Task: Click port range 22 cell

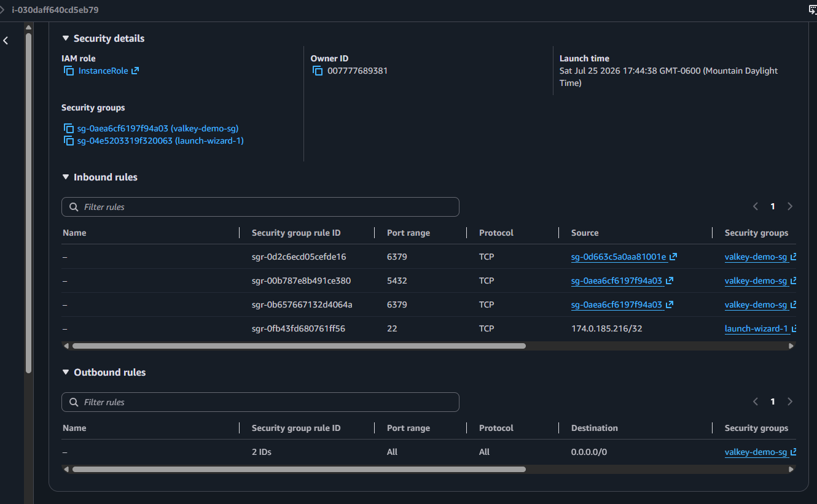Action: coord(392,328)
